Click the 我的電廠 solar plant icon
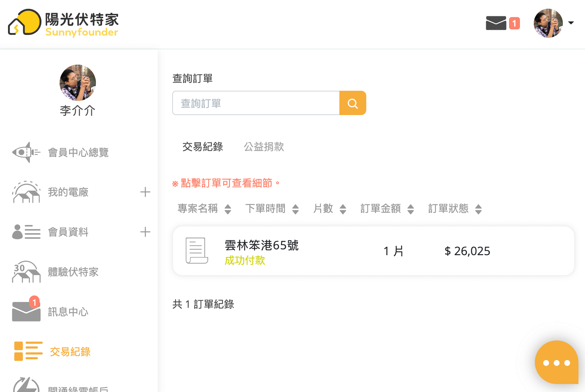 click(25, 192)
